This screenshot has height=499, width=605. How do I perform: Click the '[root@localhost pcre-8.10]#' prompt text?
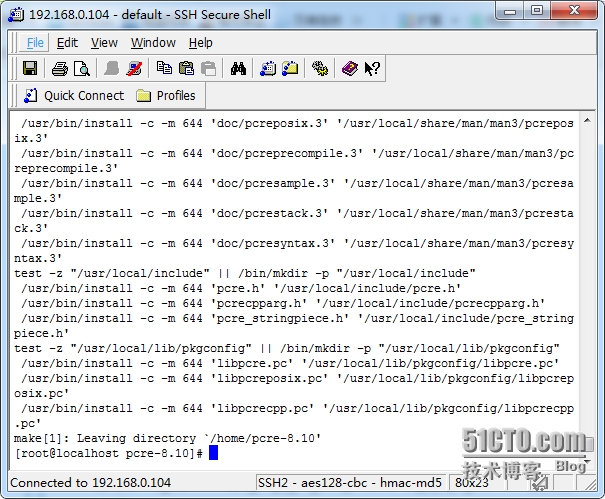tap(108, 453)
